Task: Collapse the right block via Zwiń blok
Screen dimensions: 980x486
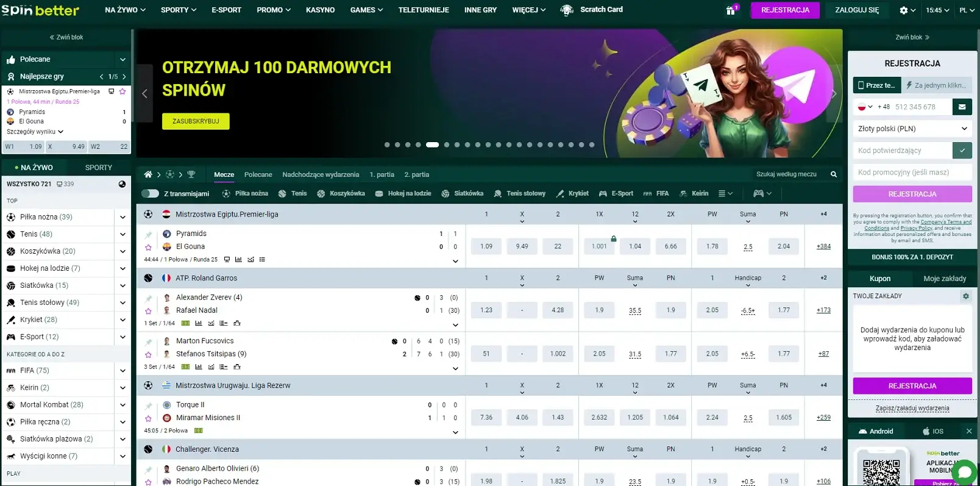Action: 912,37
